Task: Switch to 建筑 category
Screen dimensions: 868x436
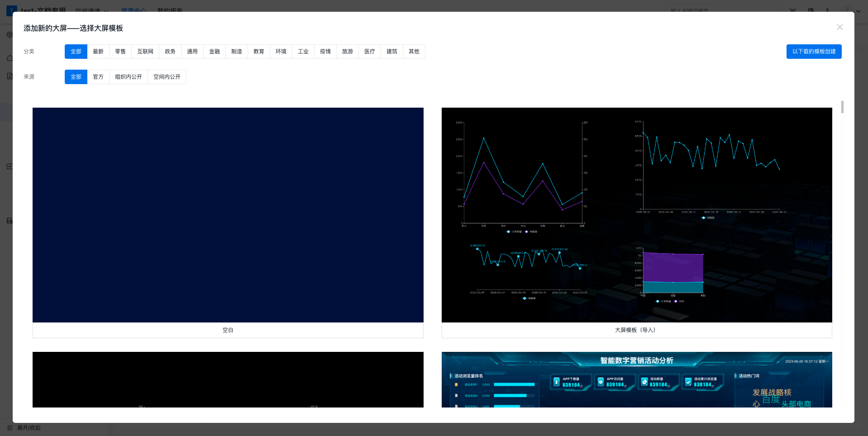Action: pyautogui.click(x=392, y=52)
